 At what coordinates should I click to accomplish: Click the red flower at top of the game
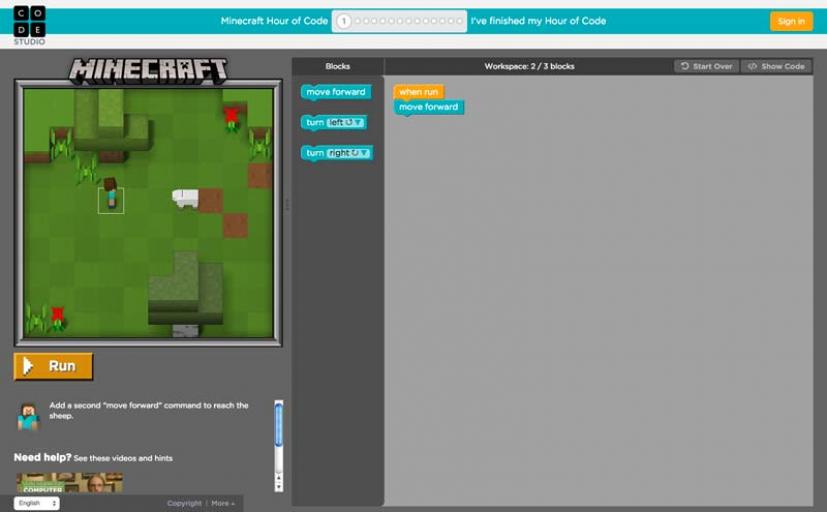point(230,117)
